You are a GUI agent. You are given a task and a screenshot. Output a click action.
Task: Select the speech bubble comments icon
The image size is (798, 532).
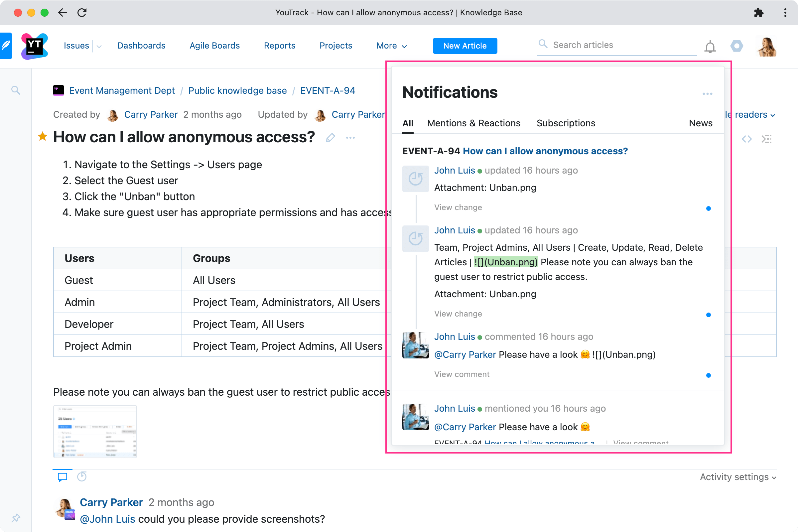63,477
